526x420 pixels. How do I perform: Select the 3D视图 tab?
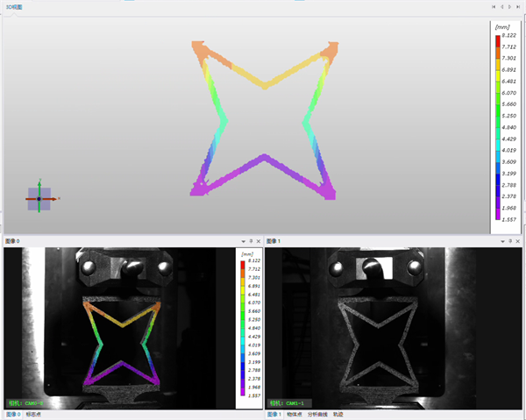pos(14,7)
